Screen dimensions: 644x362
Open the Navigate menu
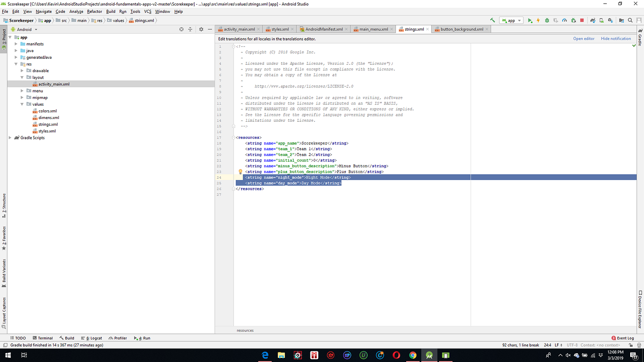43,11
